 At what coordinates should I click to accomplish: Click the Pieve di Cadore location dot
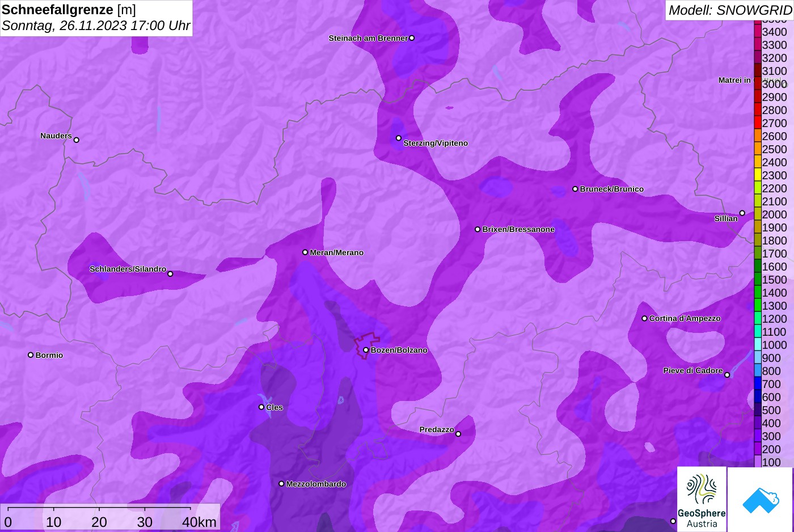tap(727, 375)
